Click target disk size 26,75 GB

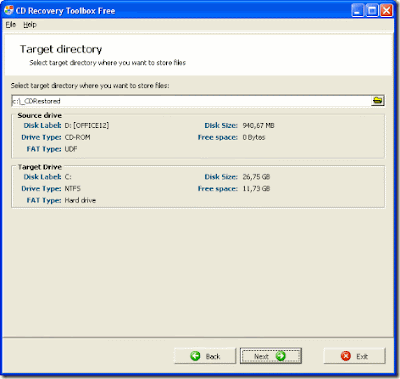pos(256,177)
